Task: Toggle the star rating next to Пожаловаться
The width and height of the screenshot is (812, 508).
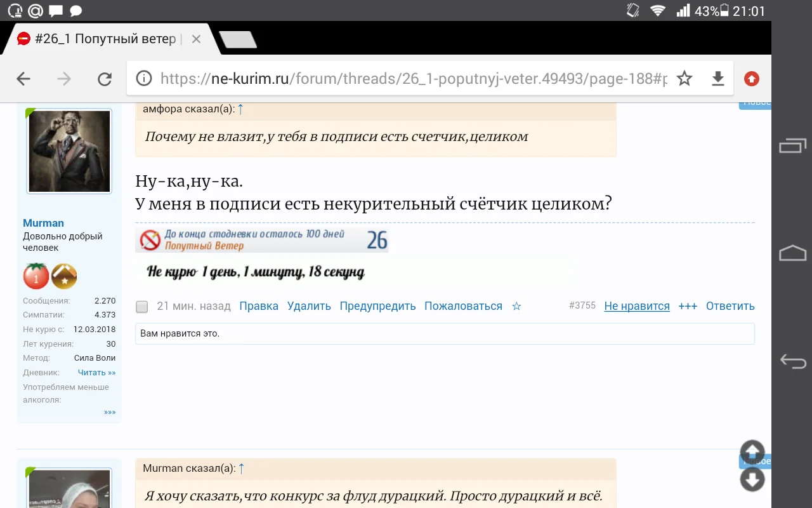Action: 516,306
